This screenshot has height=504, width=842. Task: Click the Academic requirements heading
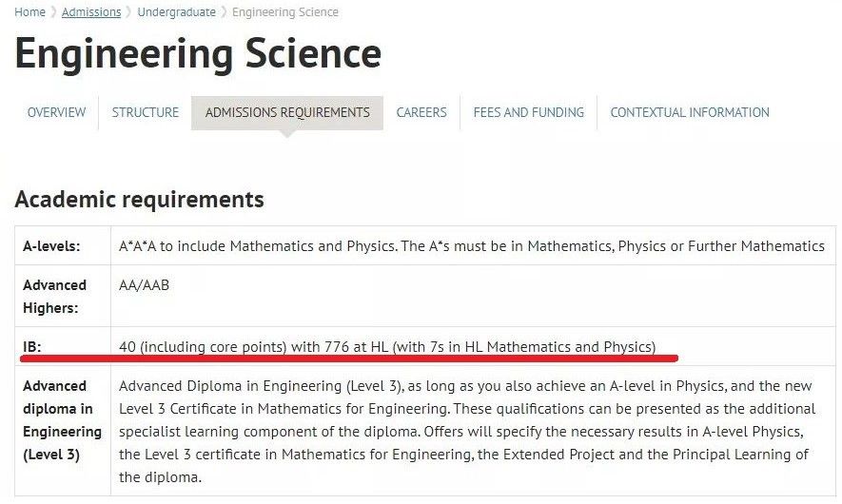tap(140, 199)
